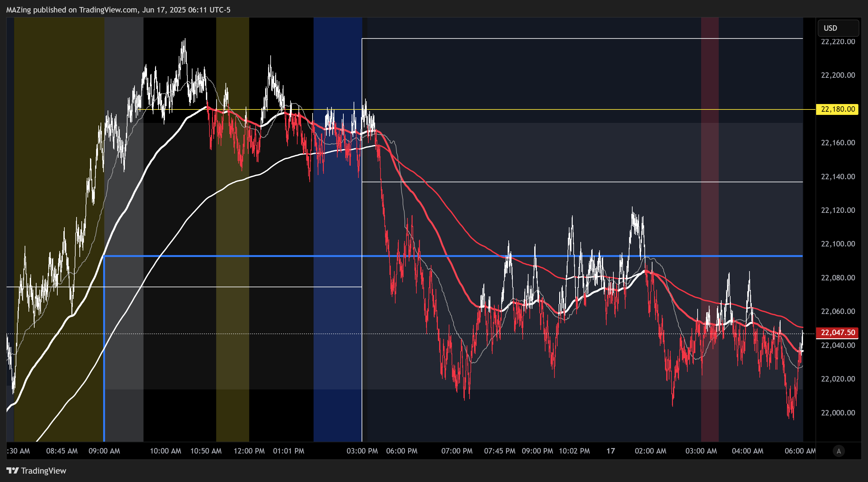Open the USD currency selector

pyautogui.click(x=838, y=28)
